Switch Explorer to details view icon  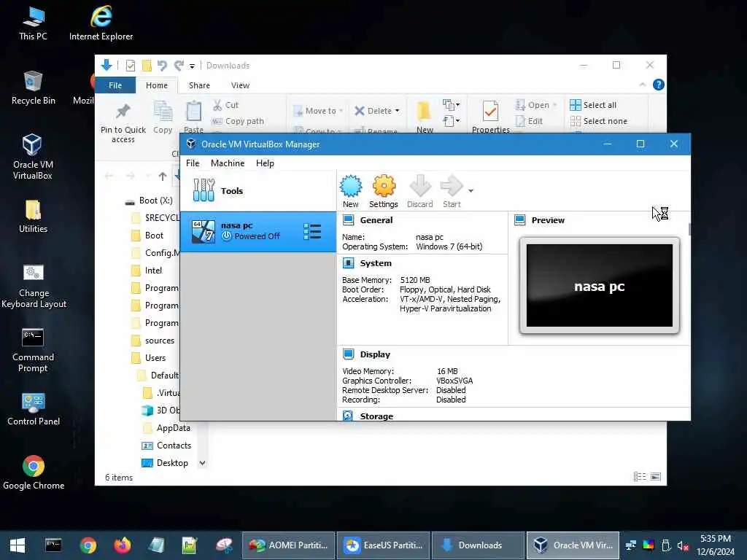click(640, 477)
